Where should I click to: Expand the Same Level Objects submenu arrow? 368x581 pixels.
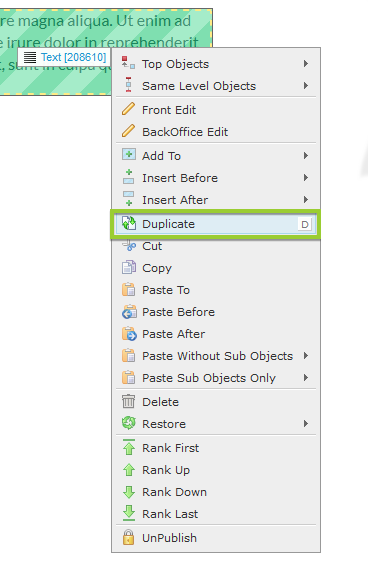pyautogui.click(x=306, y=86)
